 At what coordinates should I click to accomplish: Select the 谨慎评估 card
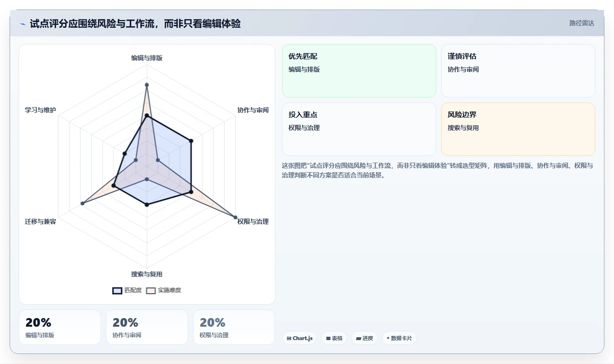[518, 71]
